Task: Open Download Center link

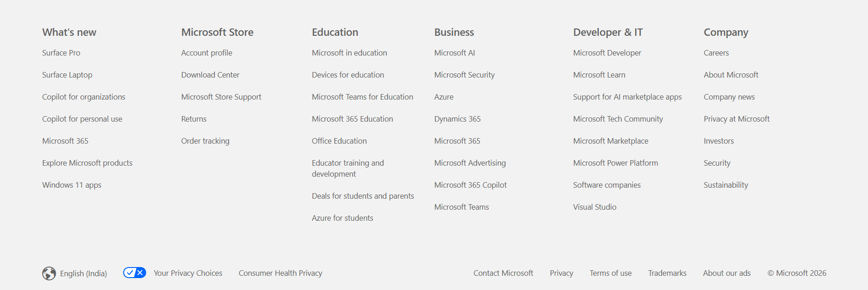Action: (x=210, y=75)
